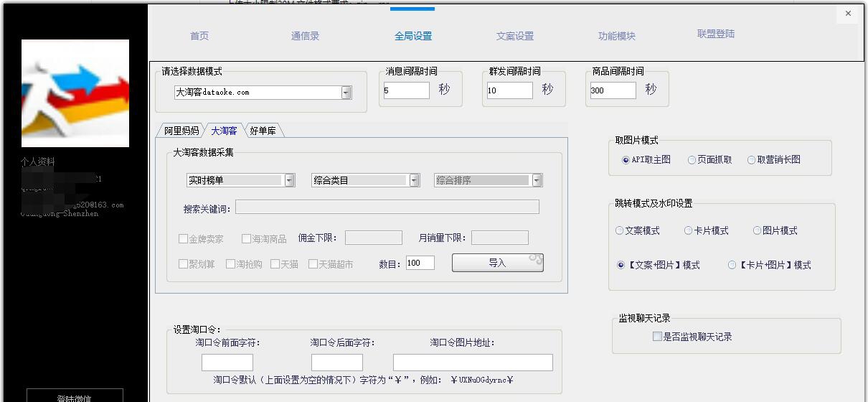
Task: Open the 联盟登陆 tab
Action: [x=715, y=34]
